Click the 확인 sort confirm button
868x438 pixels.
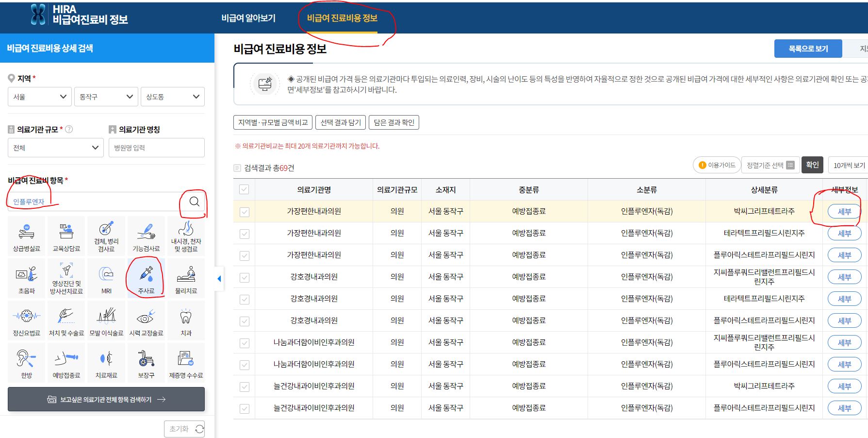tap(813, 165)
